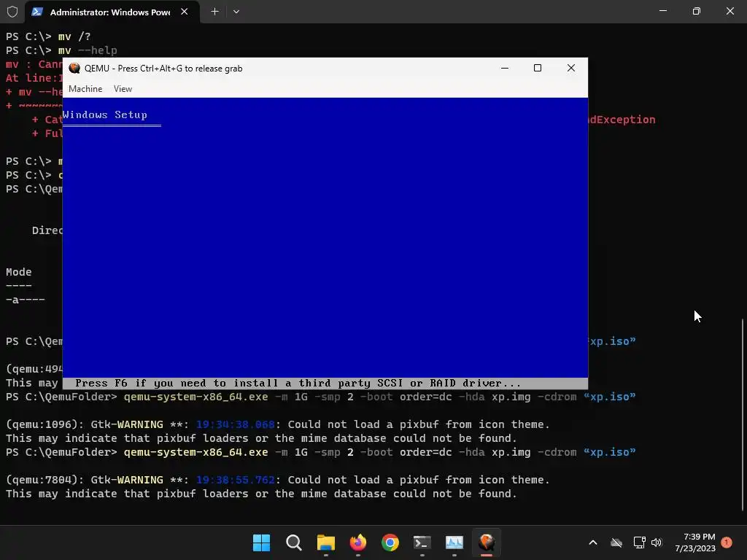This screenshot has width=747, height=560.
Task: Click the 'mv /?' command text
Action: 74,36
